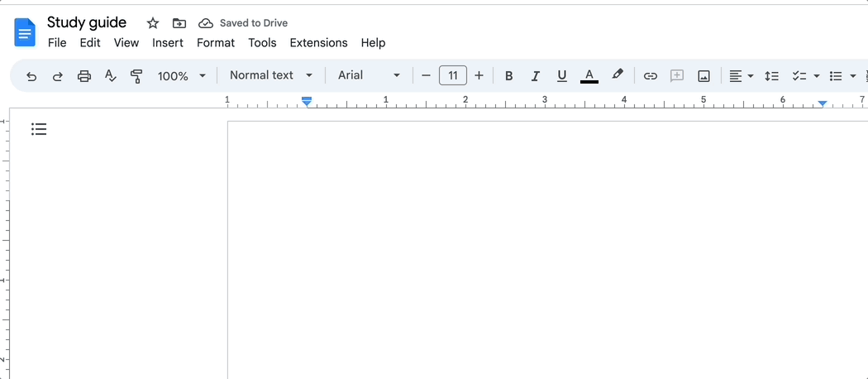
Task: Expand the align options arrow
Action: [x=751, y=76]
